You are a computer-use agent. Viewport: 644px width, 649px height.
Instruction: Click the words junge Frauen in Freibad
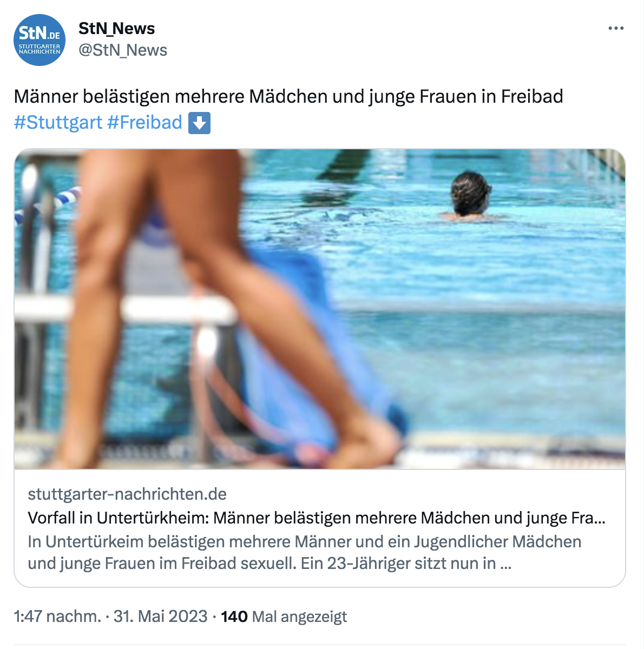466,97
